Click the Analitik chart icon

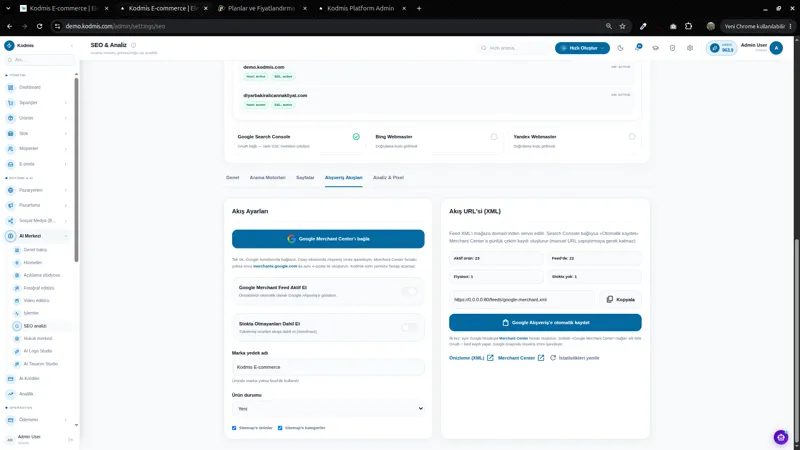(11, 394)
